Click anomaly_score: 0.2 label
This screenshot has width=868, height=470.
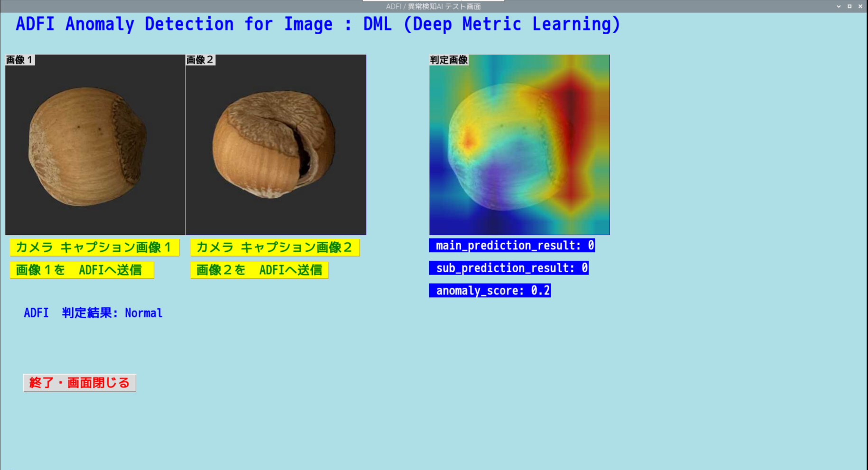coord(490,290)
